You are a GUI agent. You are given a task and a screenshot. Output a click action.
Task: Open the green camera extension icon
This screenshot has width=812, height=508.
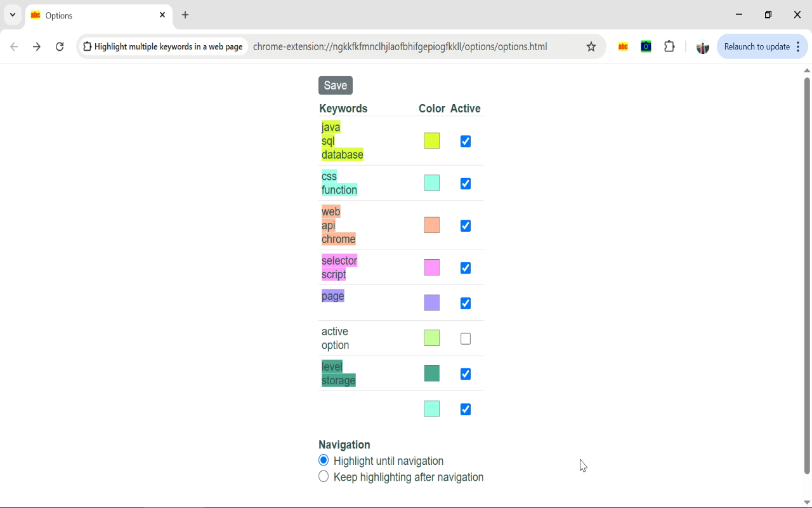click(646, 46)
